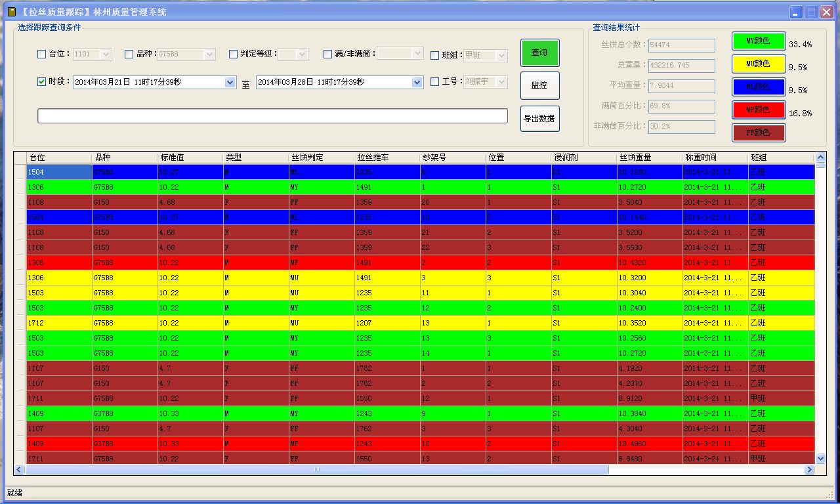This screenshot has height=504, width=840.
Task: Click the weight cell 4.2070
Action: (x=650, y=383)
